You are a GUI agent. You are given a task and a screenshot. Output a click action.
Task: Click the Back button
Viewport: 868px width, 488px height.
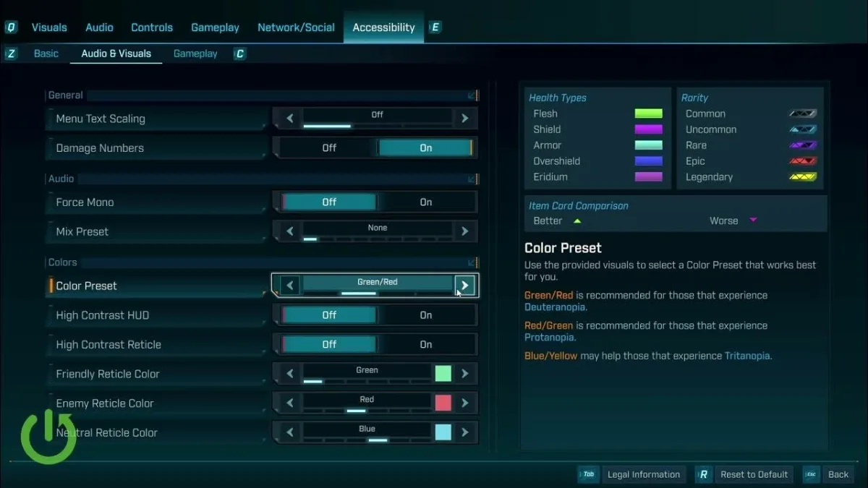pos(838,474)
